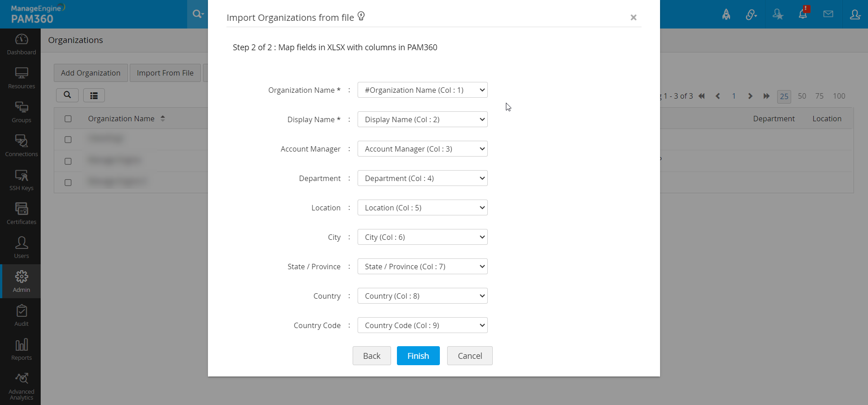
Task: Click the Organization Name column header
Action: (121, 119)
